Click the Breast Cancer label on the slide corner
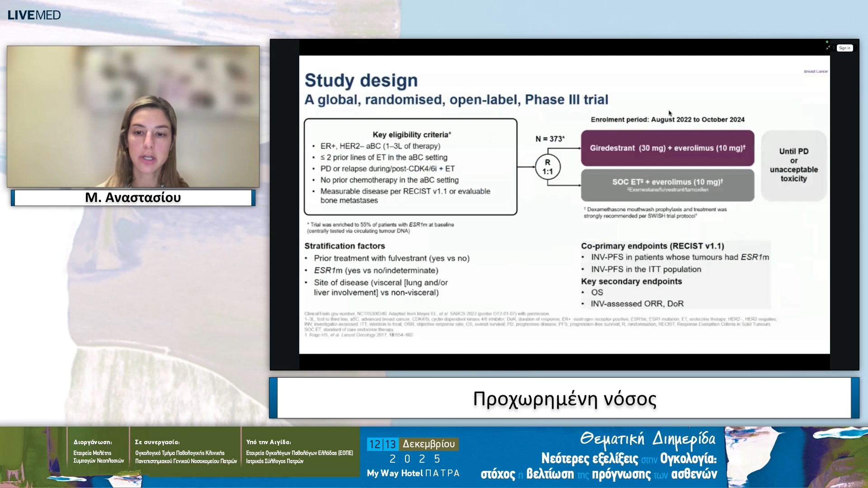Viewport: 868px width, 488px height. pos(816,71)
